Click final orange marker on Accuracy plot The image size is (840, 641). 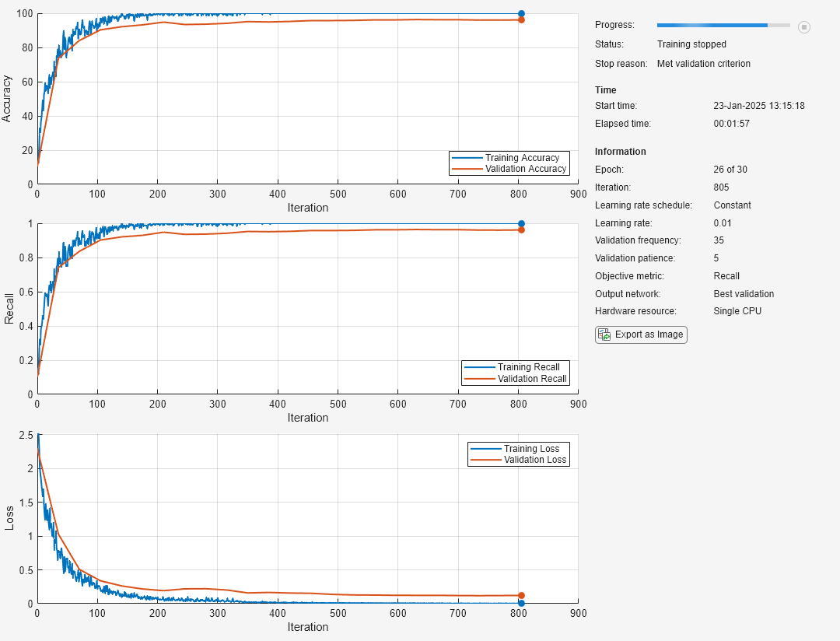pyautogui.click(x=521, y=19)
